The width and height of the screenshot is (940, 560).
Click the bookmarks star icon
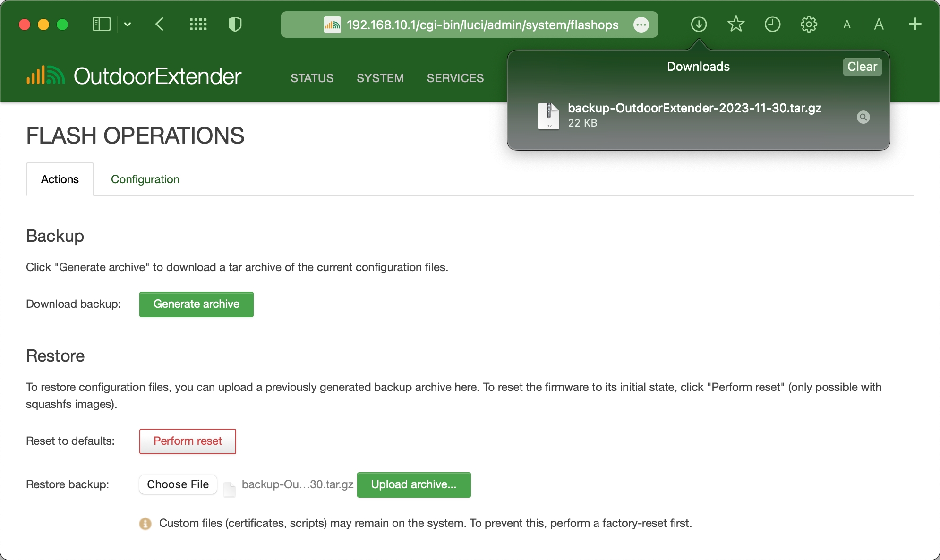pos(735,24)
